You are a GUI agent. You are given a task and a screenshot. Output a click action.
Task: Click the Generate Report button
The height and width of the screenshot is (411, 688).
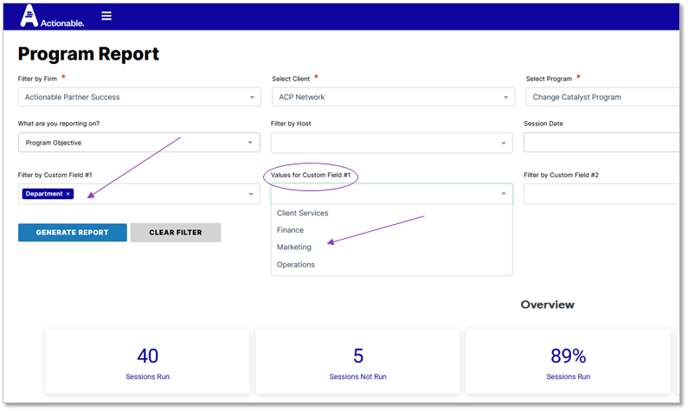coord(72,232)
